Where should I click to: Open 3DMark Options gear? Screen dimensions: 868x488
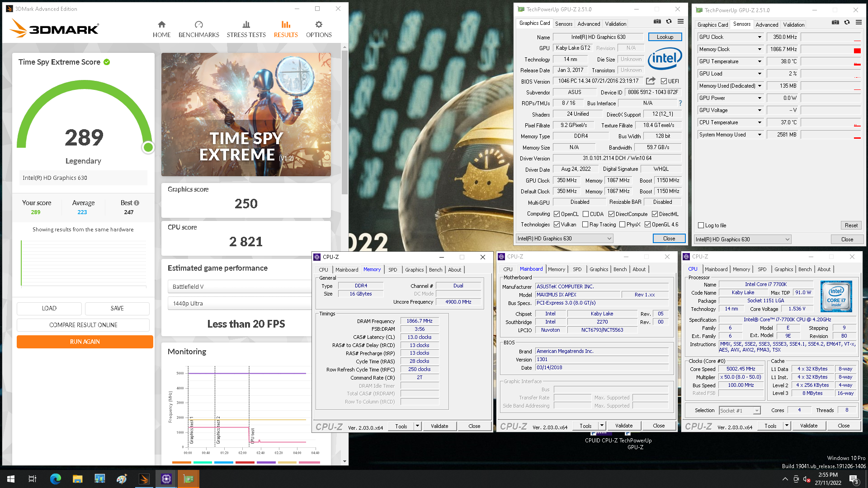(319, 29)
